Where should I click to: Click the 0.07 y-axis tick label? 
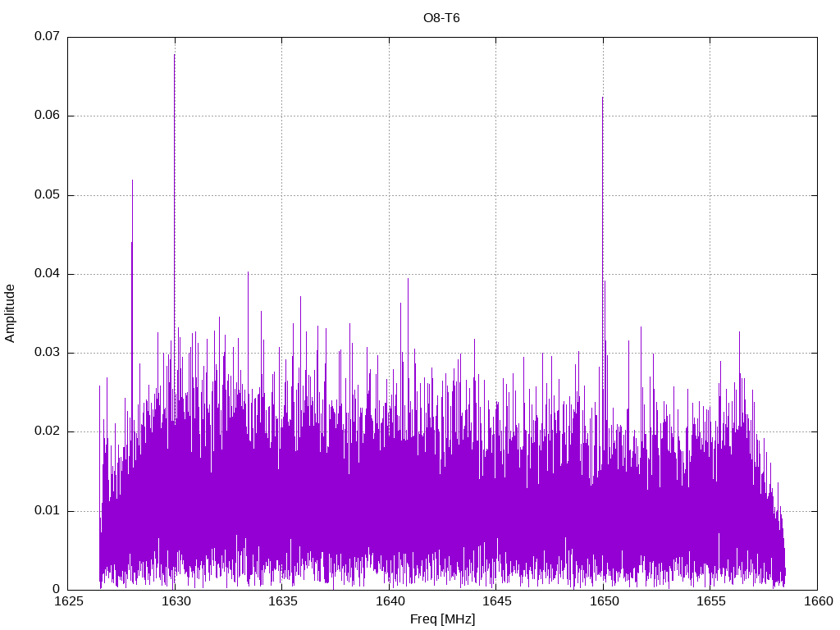point(47,37)
